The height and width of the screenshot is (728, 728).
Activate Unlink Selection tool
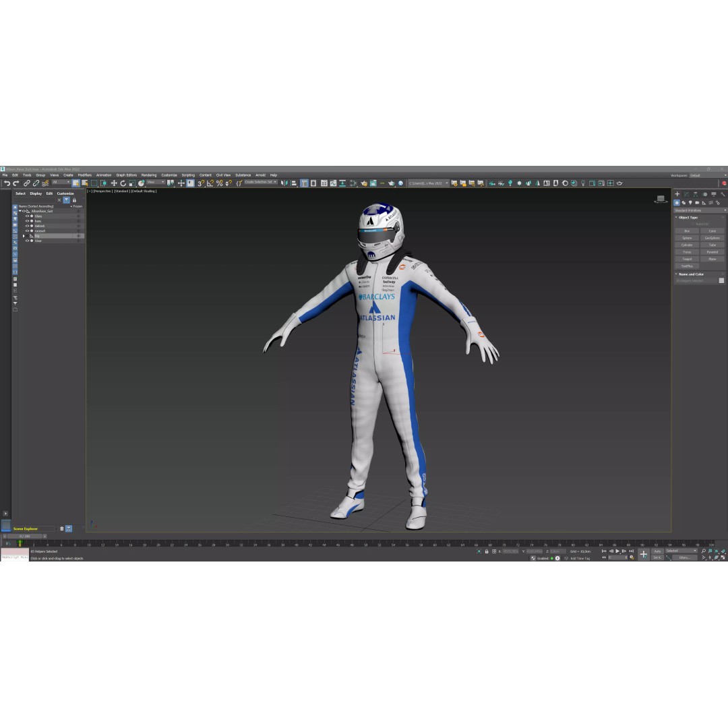[x=36, y=183]
